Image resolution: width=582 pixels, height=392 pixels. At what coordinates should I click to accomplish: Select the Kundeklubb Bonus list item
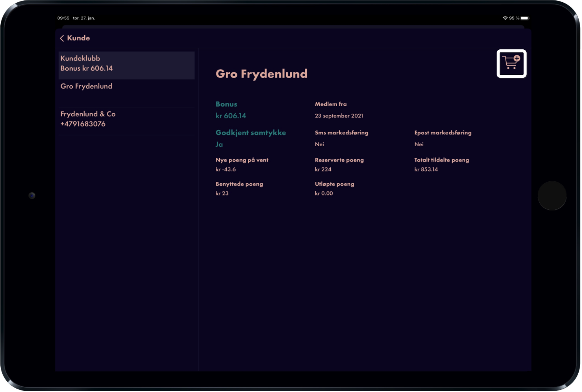click(x=127, y=65)
